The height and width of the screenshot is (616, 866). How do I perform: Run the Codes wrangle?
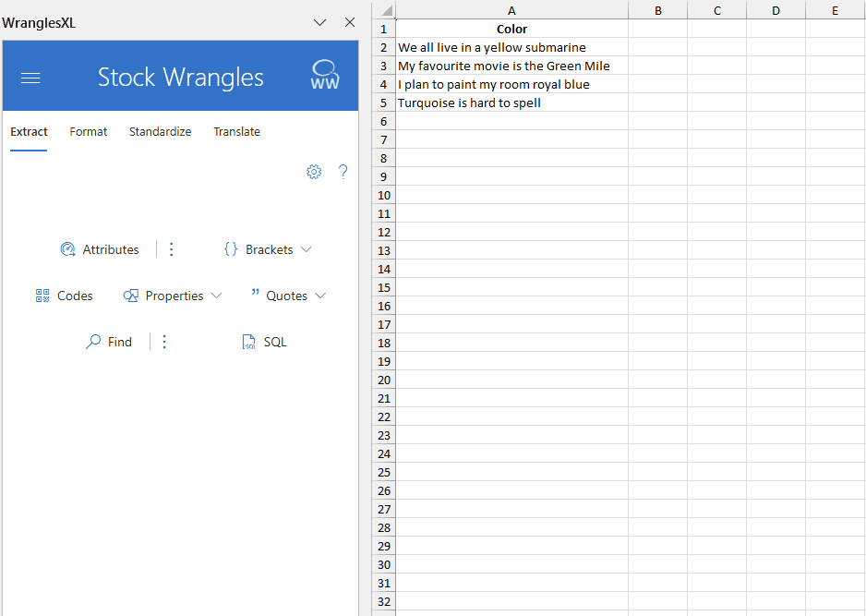coord(64,296)
